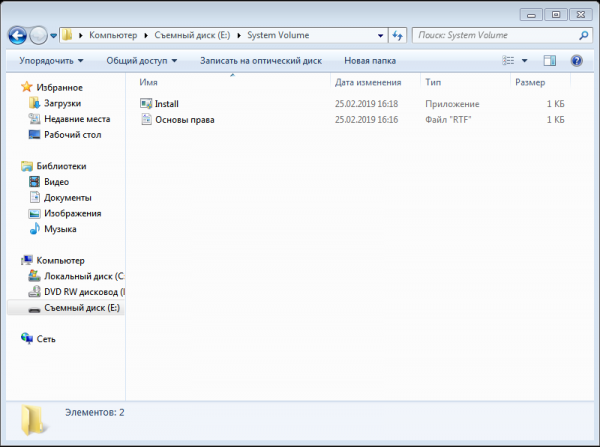Open the Общий доступ dropdown
The height and width of the screenshot is (447, 600).
[141, 60]
